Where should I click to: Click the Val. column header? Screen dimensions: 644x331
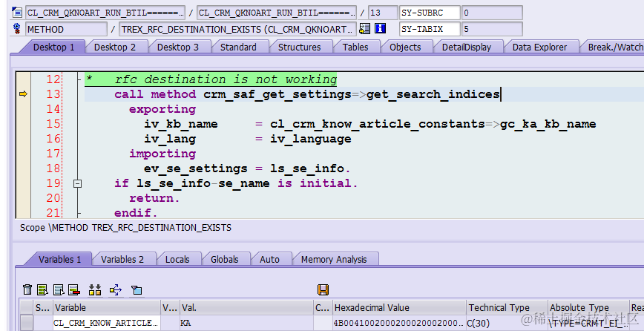[x=246, y=307]
